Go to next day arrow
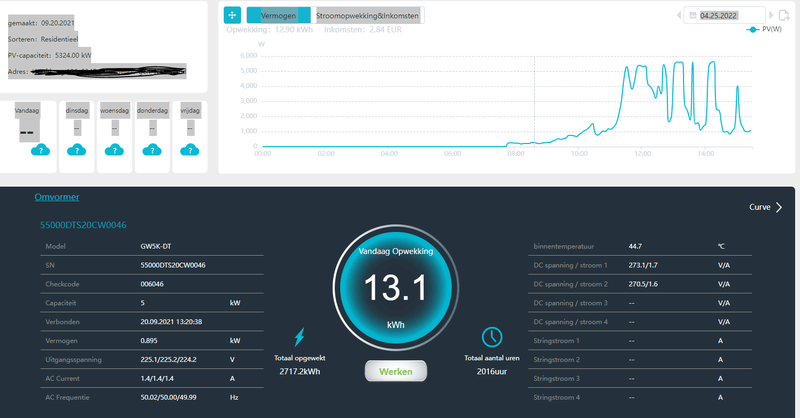This screenshot has width=800, height=418. [771, 15]
